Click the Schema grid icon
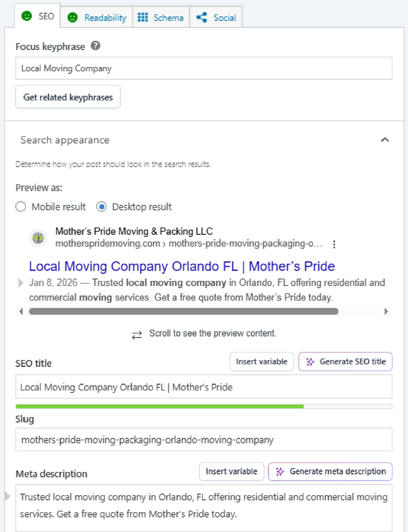 (x=143, y=17)
